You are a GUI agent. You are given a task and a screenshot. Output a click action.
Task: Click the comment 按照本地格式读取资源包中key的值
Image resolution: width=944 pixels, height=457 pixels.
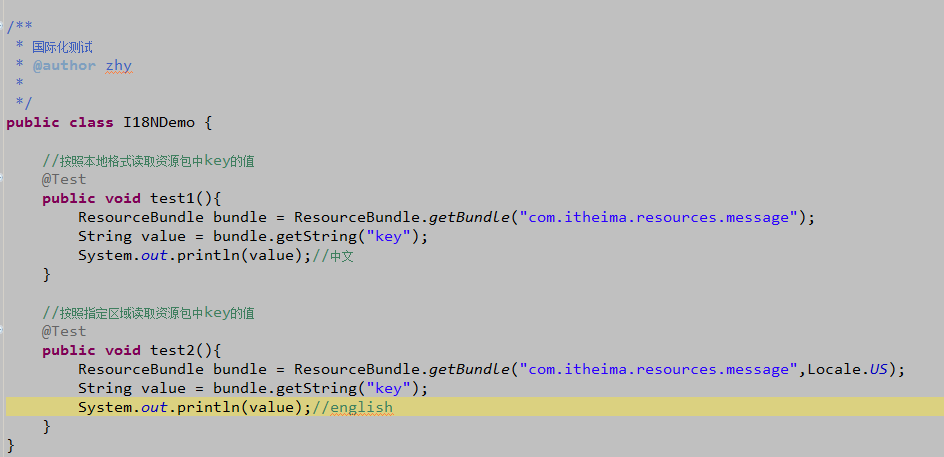(149, 161)
